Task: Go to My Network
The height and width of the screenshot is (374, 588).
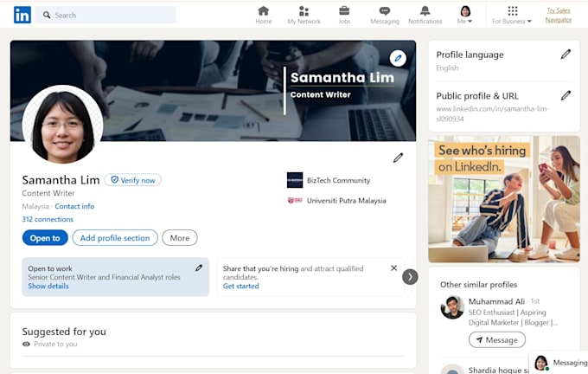Action: [304, 15]
